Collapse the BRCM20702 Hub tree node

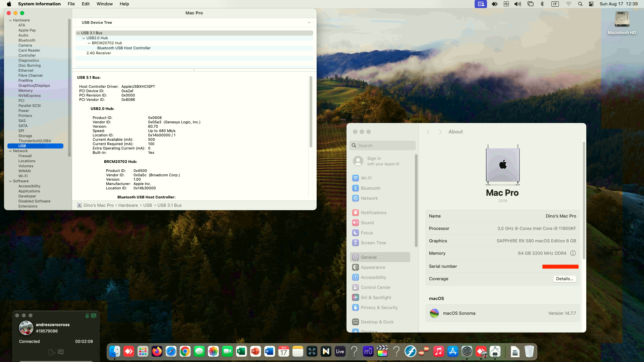[89, 43]
